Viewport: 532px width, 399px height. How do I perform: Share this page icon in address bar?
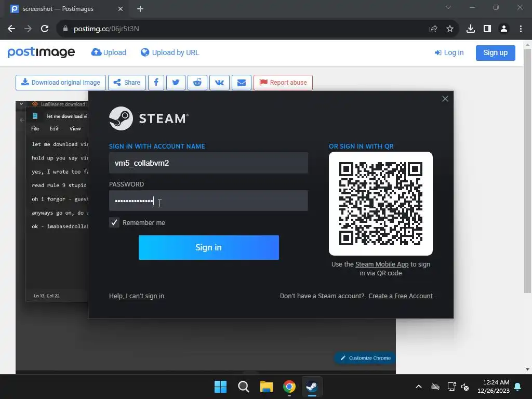(433, 29)
